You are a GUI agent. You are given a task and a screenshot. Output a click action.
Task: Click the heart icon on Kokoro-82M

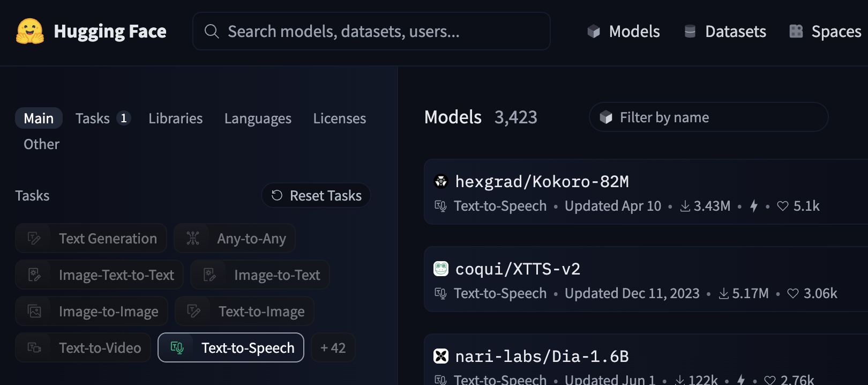pyautogui.click(x=782, y=206)
